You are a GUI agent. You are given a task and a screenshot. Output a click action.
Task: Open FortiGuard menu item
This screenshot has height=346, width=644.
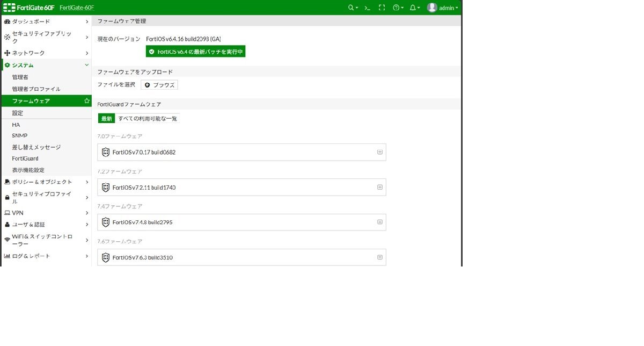pos(46,158)
